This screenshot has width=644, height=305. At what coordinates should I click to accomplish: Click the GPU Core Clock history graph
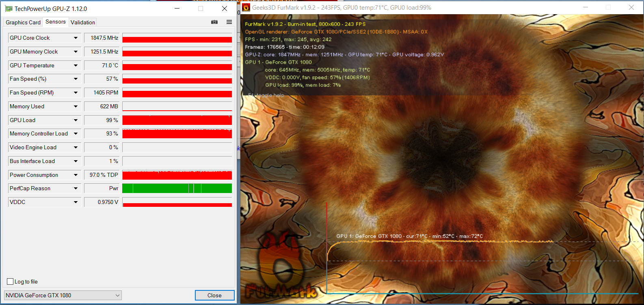[177, 38]
